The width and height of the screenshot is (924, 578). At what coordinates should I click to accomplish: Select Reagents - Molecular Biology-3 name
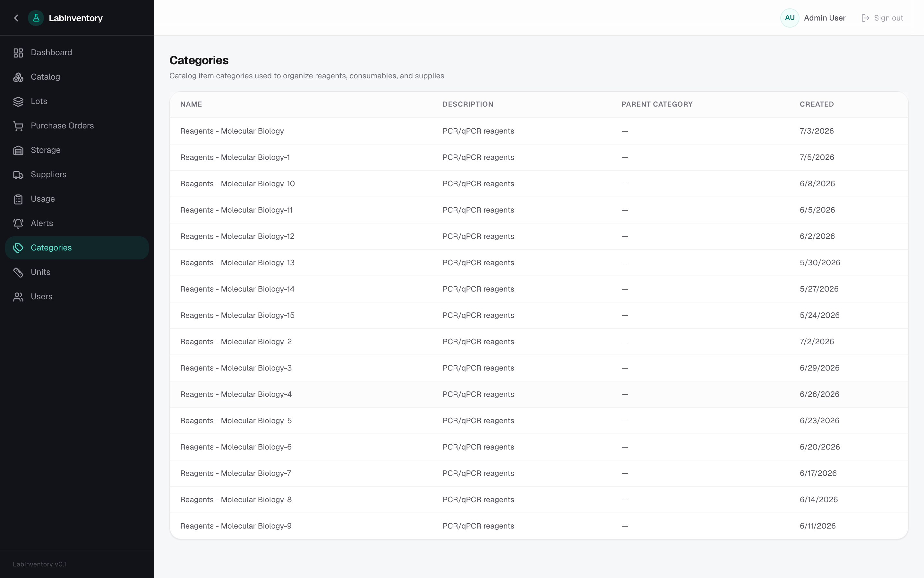pos(236,369)
